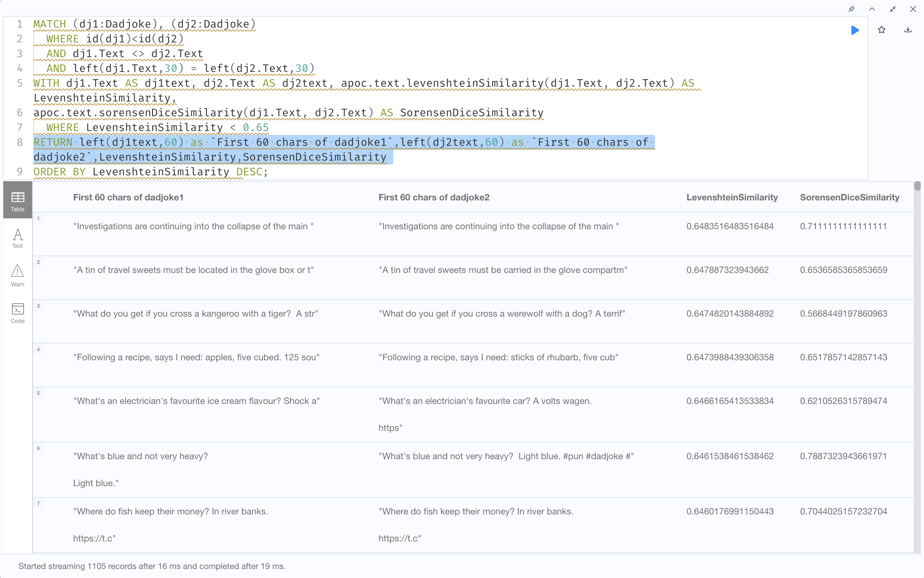Click the 'electrician's favourite car' cell
The width and height of the screenshot is (924, 578).
pos(485,414)
